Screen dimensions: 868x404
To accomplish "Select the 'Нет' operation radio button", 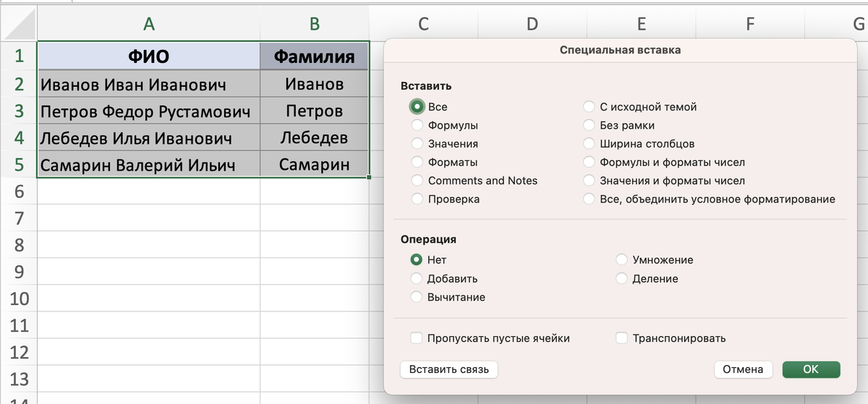I will pos(417,259).
